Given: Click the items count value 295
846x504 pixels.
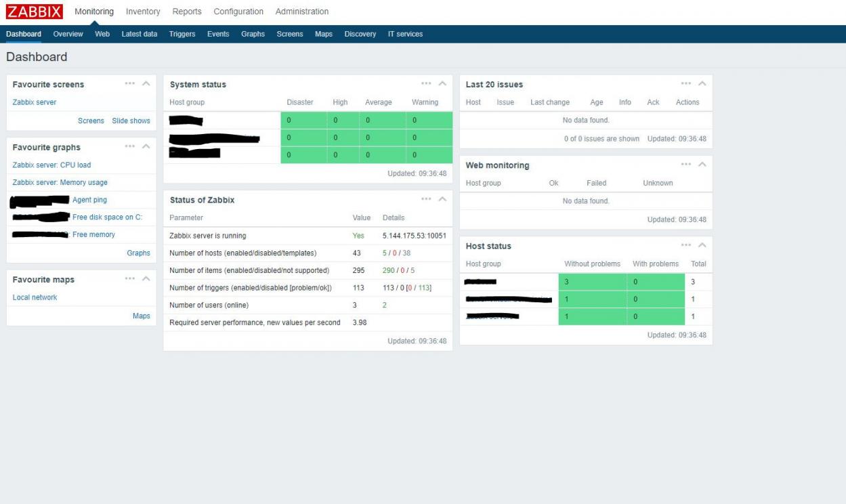Looking at the screenshot, I should tap(359, 270).
